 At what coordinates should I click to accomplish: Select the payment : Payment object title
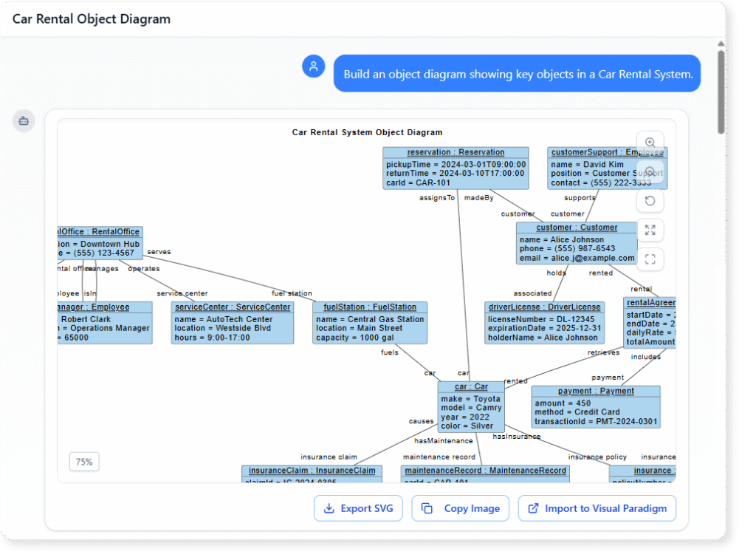coord(596,391)
